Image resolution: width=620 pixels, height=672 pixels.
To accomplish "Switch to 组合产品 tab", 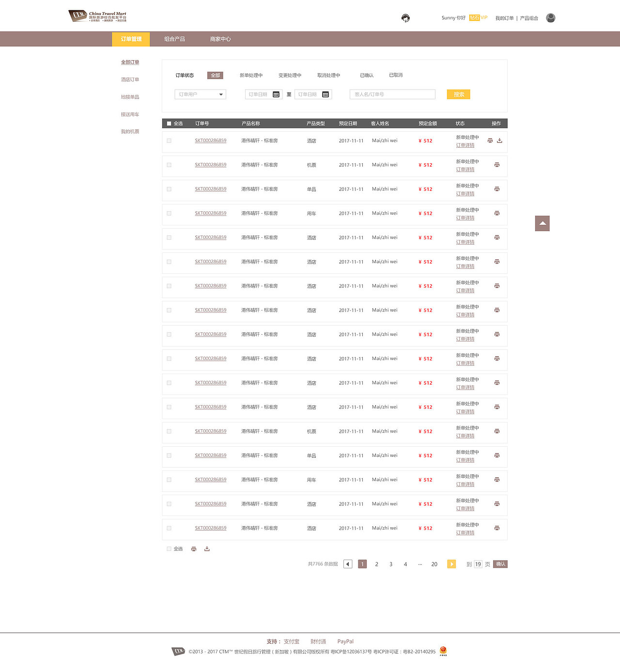I will (174, 39).
